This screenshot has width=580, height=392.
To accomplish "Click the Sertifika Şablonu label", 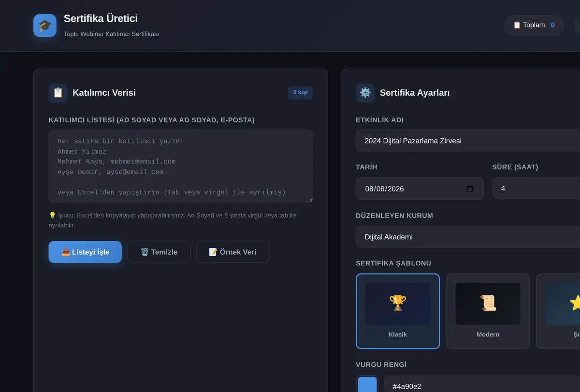I will pos(393,263).
